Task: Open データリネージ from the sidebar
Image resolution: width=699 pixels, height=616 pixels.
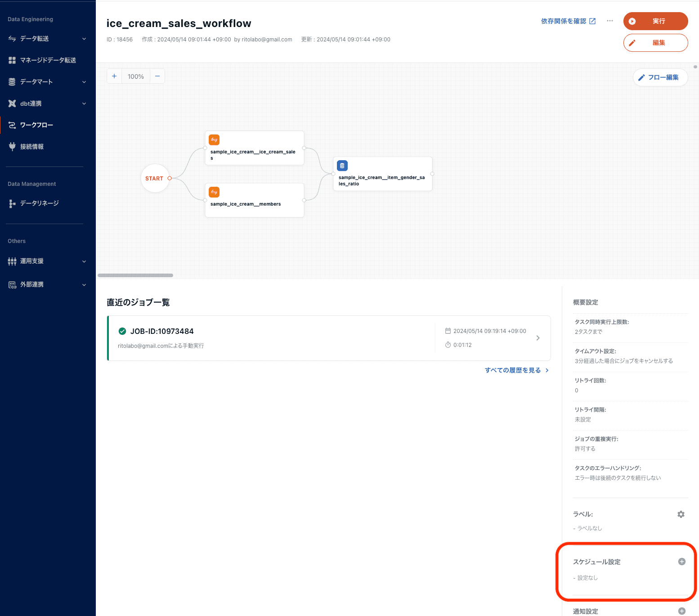Action: tap(39, 203)
